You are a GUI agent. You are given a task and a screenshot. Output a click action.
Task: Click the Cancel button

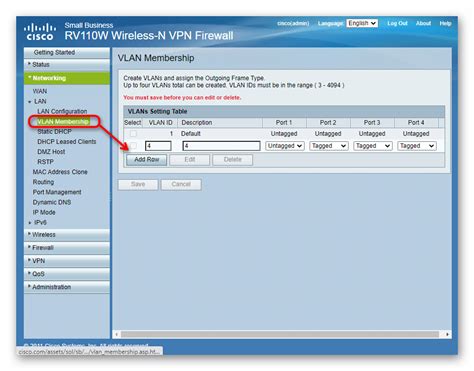click(181, 184)
